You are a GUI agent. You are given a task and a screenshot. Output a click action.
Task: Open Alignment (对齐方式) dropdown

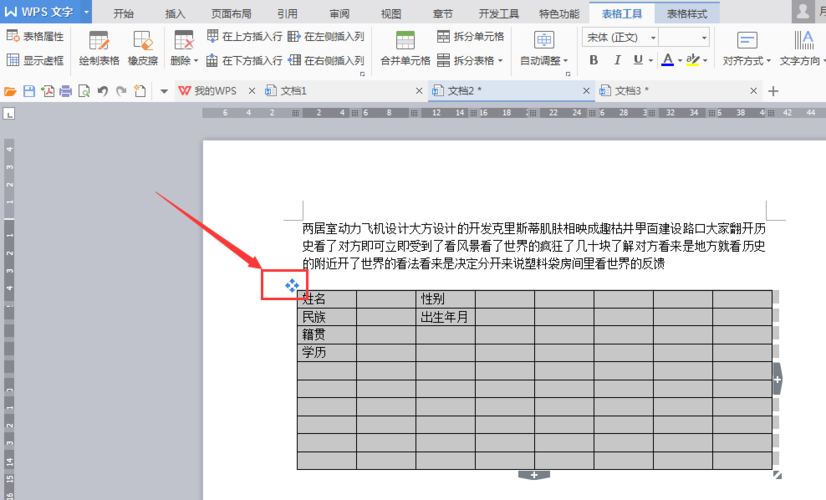point(746,48)
